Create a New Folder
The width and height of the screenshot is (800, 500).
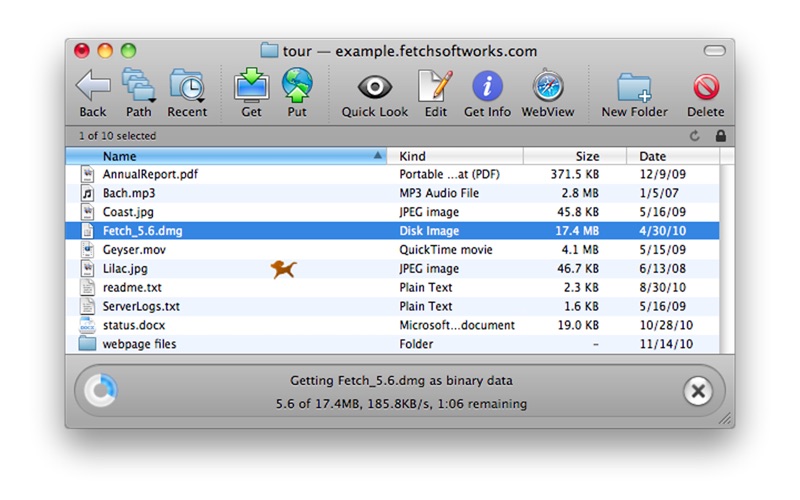click(634, 87)
